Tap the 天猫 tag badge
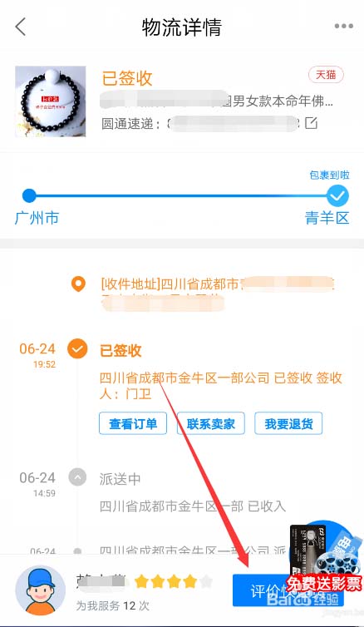 coord(326,75)
